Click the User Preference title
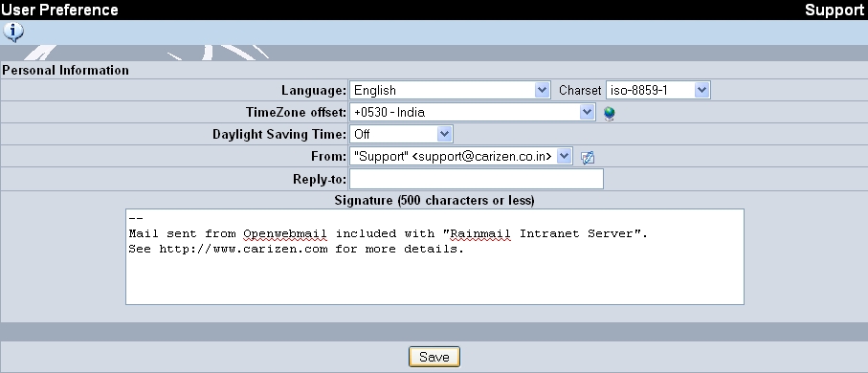The height and width of the screenshot is (373, 868). click(x=59, y=10)
